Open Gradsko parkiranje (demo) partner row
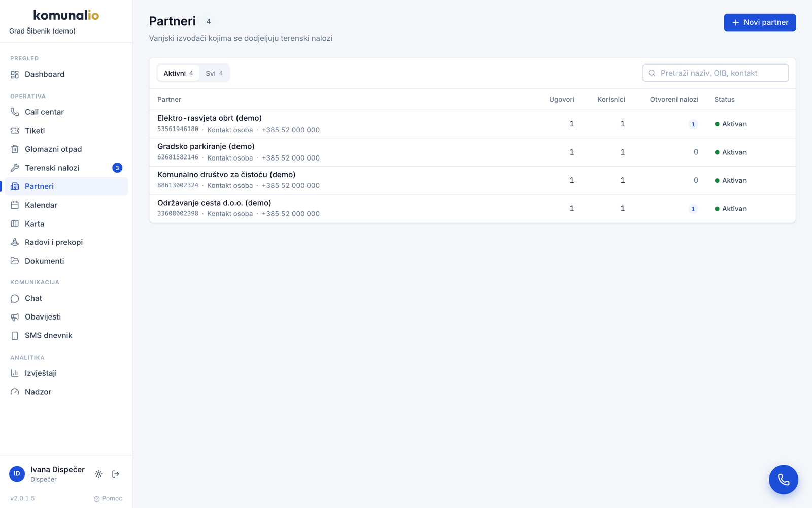 (472, 152)
